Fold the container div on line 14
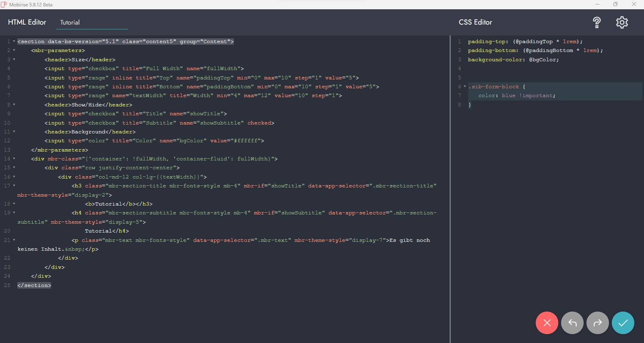The height and width of the screenshot is (343, 644). pos(14,159)
